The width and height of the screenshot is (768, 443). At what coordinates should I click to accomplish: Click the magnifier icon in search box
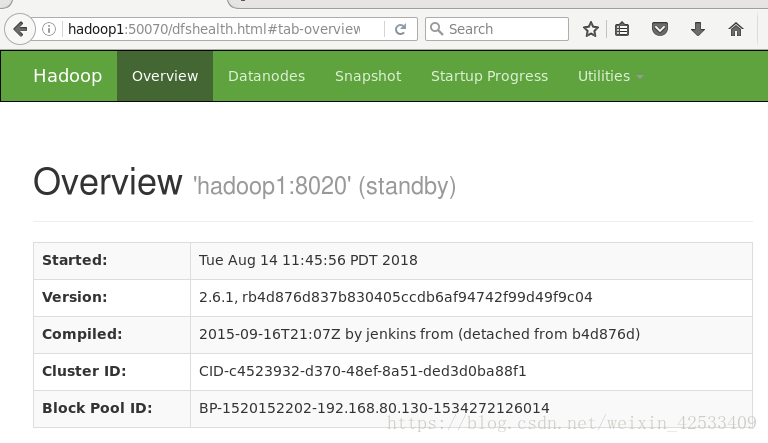coord(436,29)
